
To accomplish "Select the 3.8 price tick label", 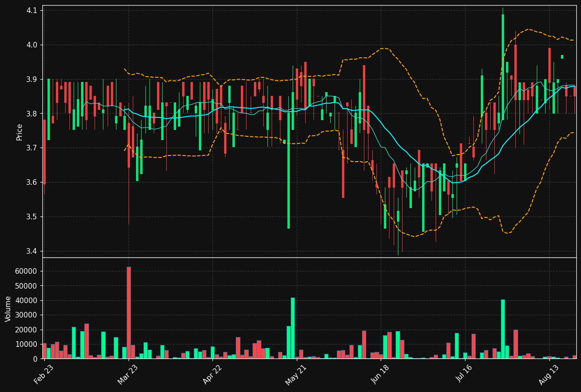I will pyautogui.click(x=32, y=114).
